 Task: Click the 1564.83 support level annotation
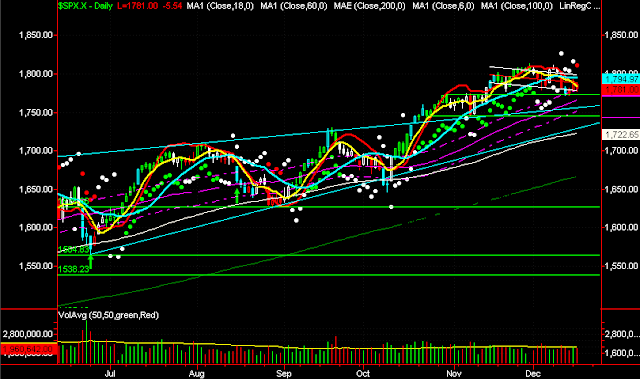[73, 250]
